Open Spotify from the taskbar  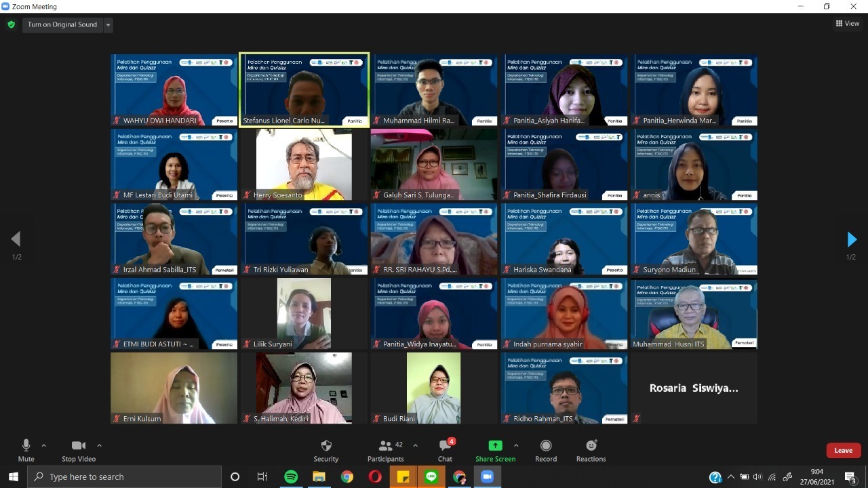click(x=291, y=476)
